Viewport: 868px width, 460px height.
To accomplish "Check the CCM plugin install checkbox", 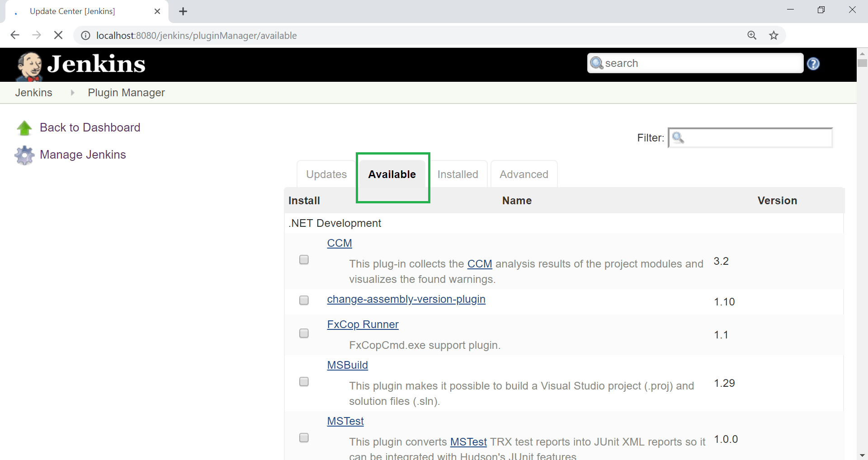I will pyautogui.click(x=304, y=260).
